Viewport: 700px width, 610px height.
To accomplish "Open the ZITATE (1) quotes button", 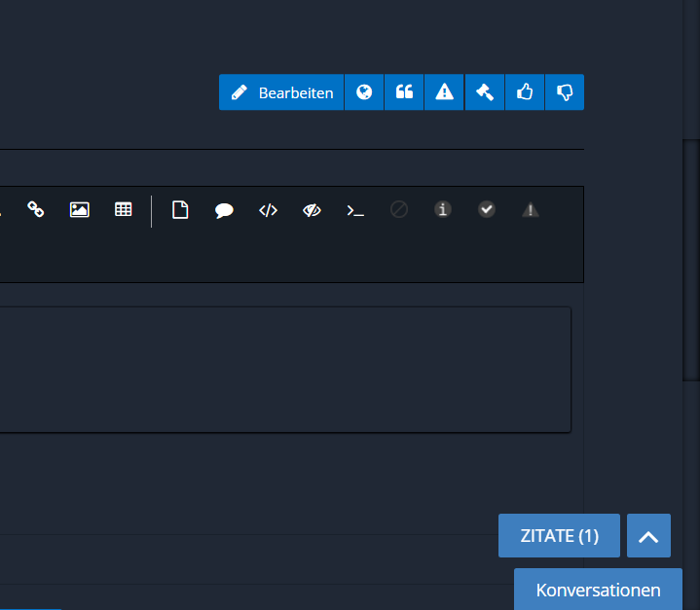I will [559, 536].
